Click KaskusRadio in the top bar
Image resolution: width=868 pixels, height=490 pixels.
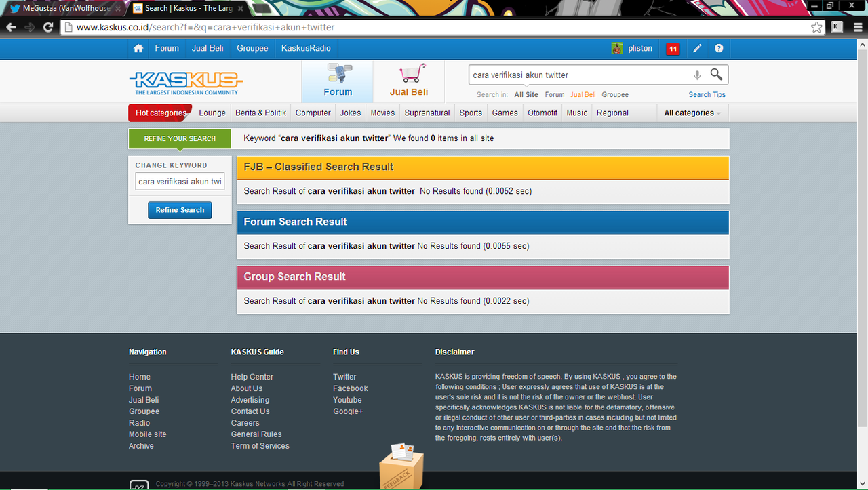306,48
